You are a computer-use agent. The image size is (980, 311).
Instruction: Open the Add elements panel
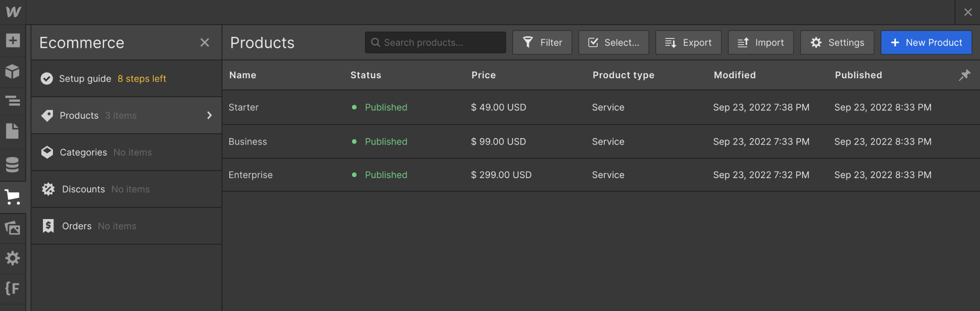pos(13,40)
